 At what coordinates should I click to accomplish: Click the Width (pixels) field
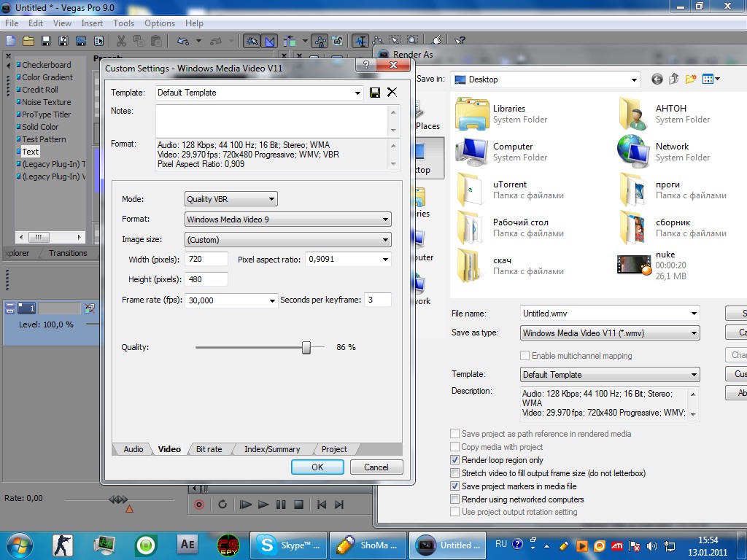pyautogui.click(x=206, y=259)
